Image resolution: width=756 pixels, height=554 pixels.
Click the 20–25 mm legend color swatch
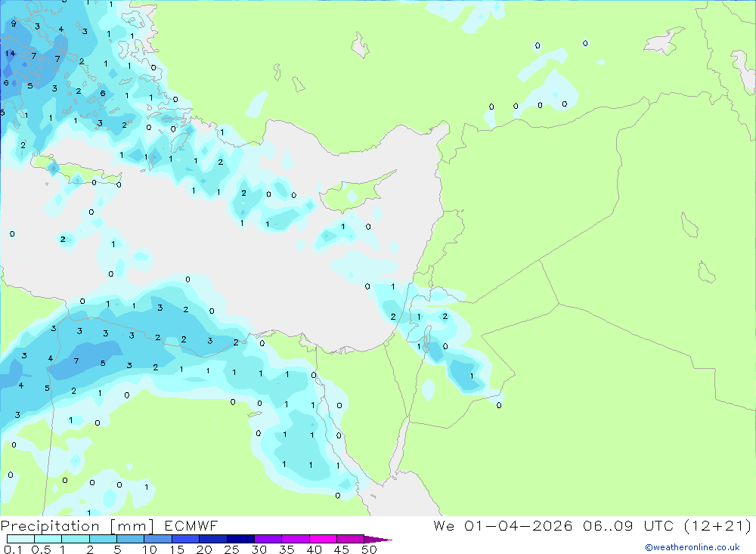pos(213,539)
